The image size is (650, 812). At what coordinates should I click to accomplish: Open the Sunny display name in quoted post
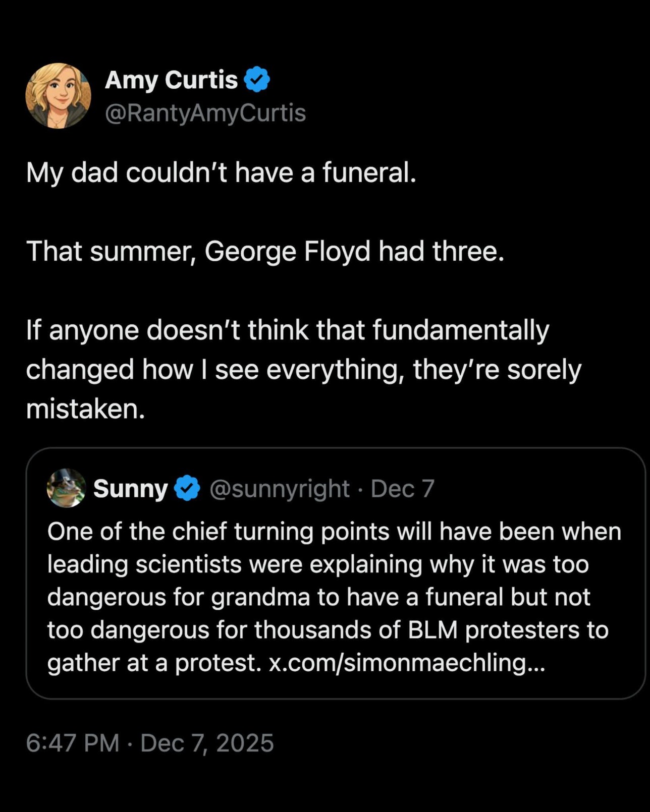130,488
